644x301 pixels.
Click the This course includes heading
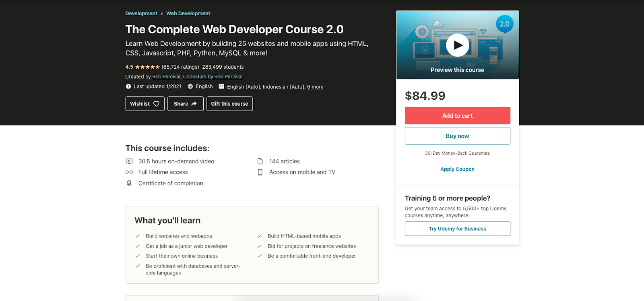(167, 148)
